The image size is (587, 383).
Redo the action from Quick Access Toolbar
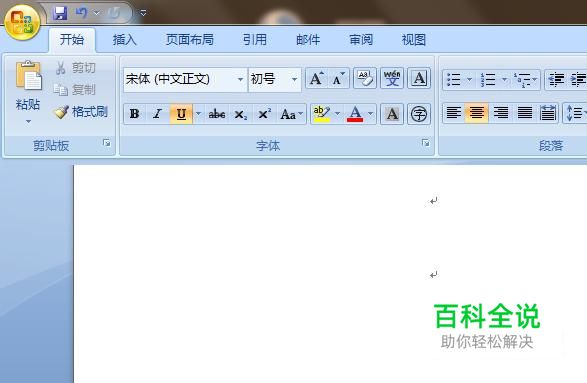coord(114,13)
